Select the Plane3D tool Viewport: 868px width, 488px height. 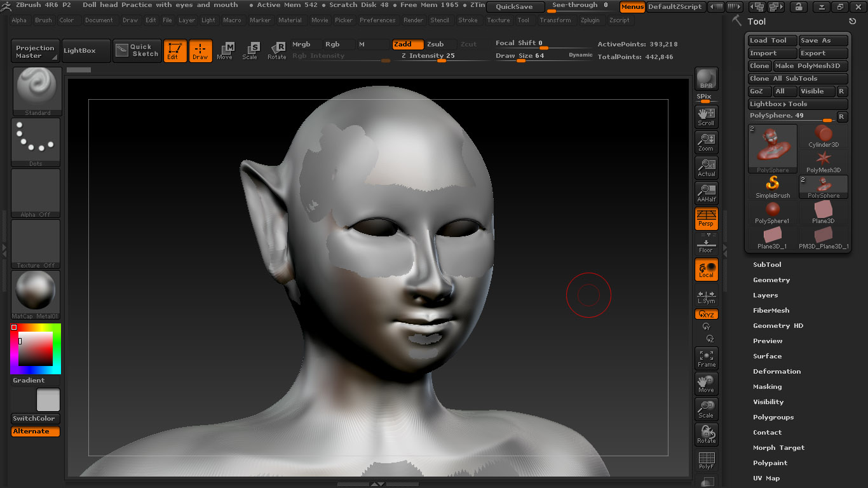pyautogui.click(x=824, y=213)
